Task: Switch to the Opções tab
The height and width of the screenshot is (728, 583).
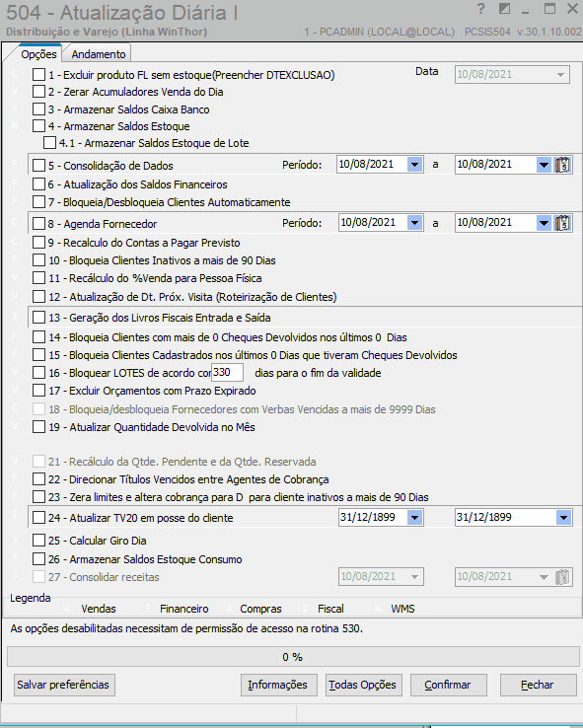Action: 38,54
